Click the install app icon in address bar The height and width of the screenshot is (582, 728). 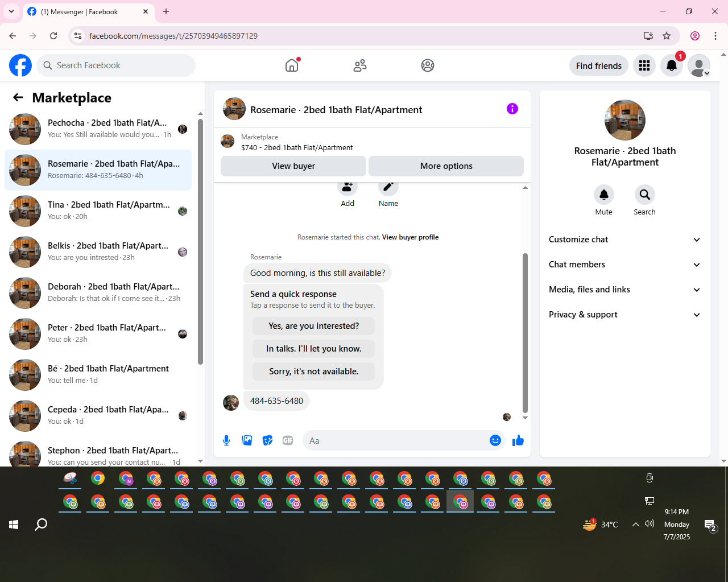[x=648, y=36]
